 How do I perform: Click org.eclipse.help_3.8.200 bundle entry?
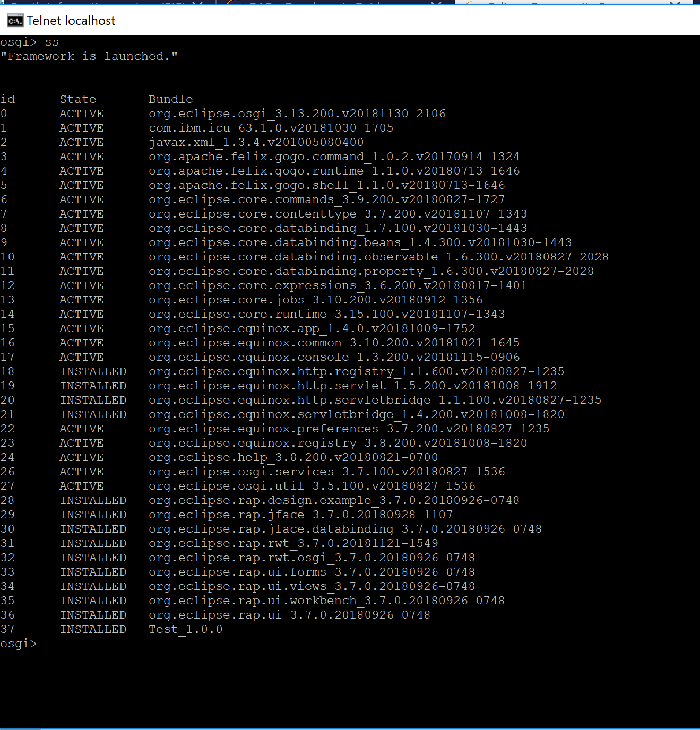pyautogui.click(x=293, y=457)
